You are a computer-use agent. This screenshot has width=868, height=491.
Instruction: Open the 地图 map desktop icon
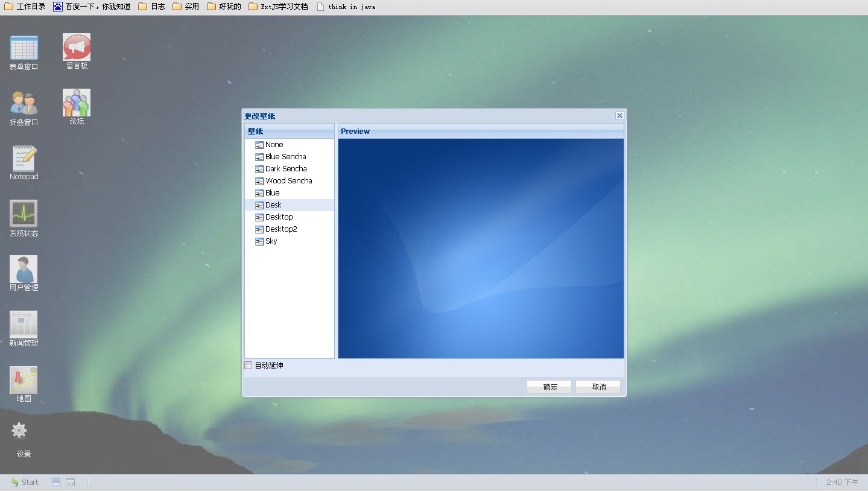coord(24,384)
